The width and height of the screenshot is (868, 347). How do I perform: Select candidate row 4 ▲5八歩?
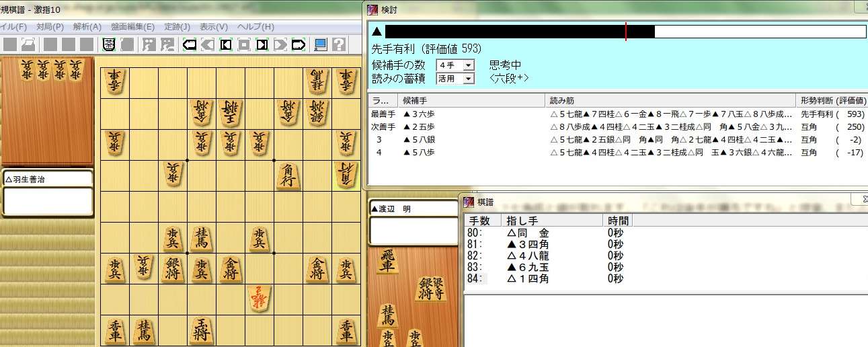coord(617,153)
